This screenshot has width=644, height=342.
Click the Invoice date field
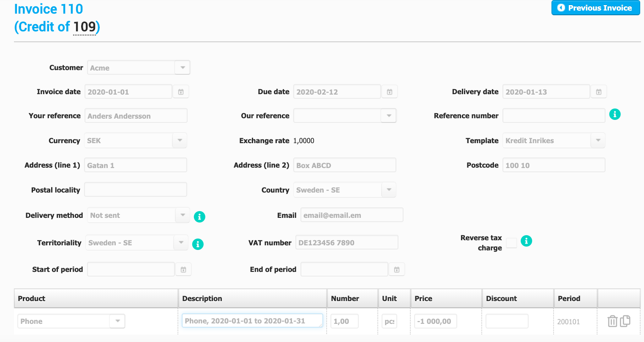[x=128, y=92]
